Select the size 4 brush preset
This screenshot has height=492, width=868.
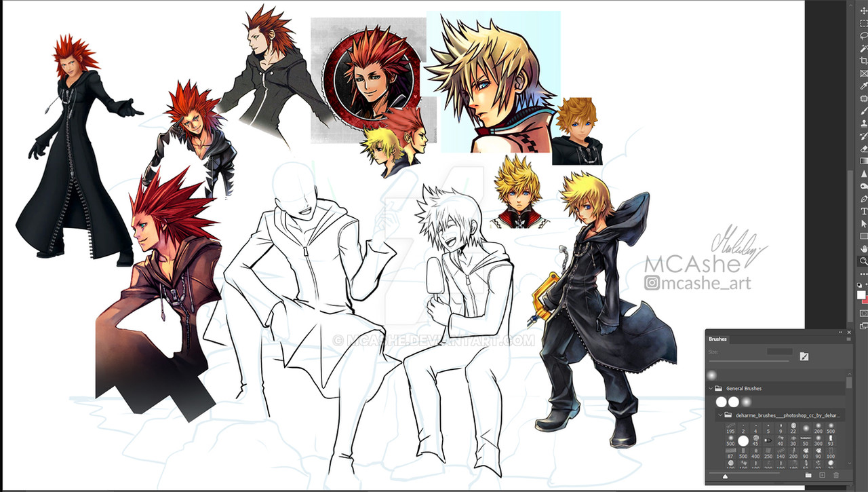tap(755, 428)
